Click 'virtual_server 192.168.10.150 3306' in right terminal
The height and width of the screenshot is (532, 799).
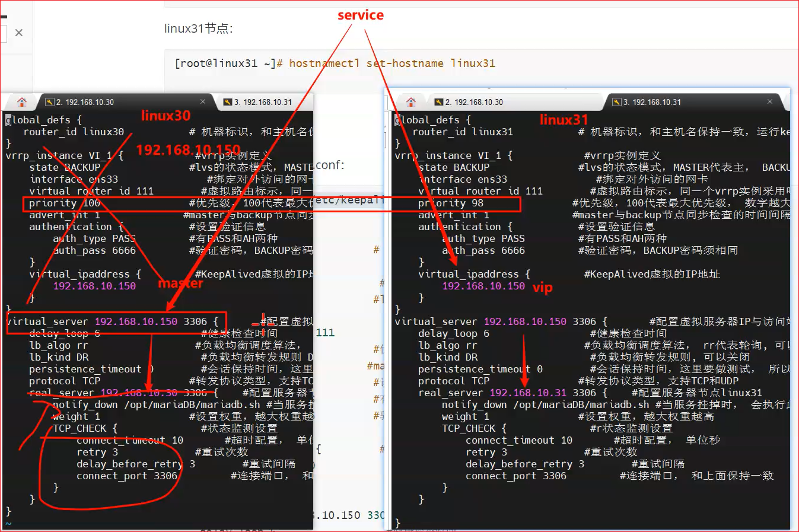coord(495,321)
